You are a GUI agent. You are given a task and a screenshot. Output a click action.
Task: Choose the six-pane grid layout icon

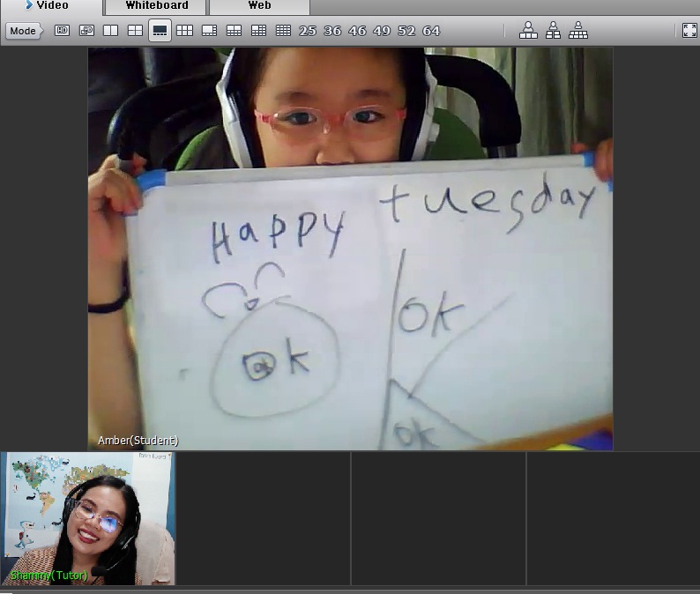point(184,31)
